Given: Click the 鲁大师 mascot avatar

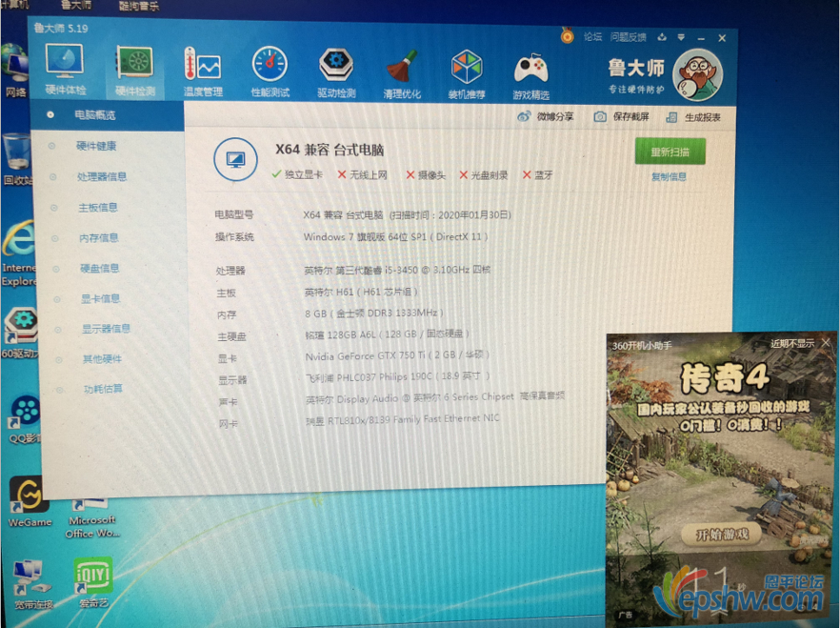Looking at the screenshot, I should (x=698, y=75).
